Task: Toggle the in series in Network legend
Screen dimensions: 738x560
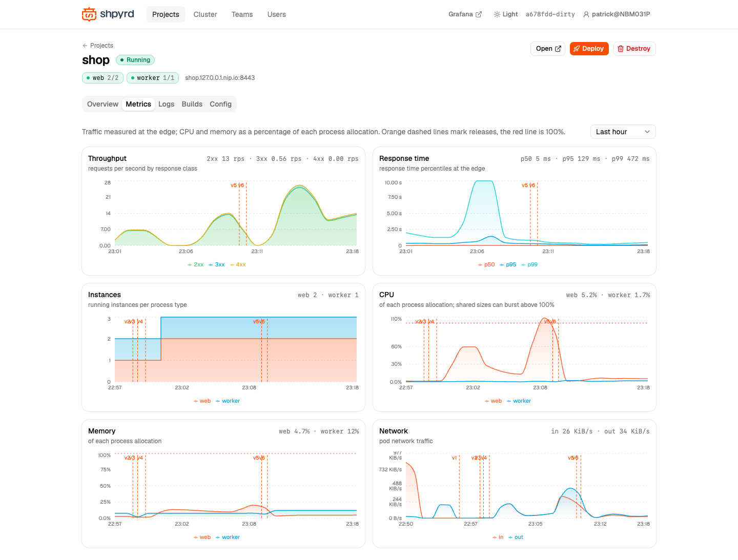Action: tap(498, 537)
